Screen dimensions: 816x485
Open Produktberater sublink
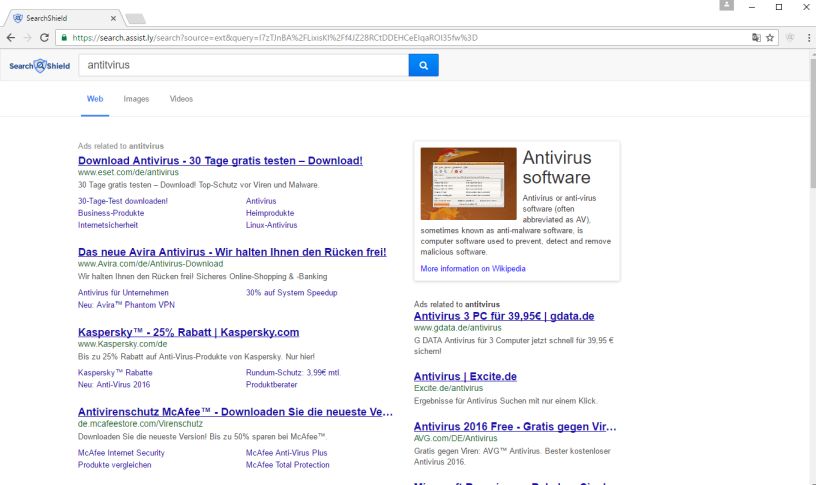pyautogui.click(x=272, y=385)
